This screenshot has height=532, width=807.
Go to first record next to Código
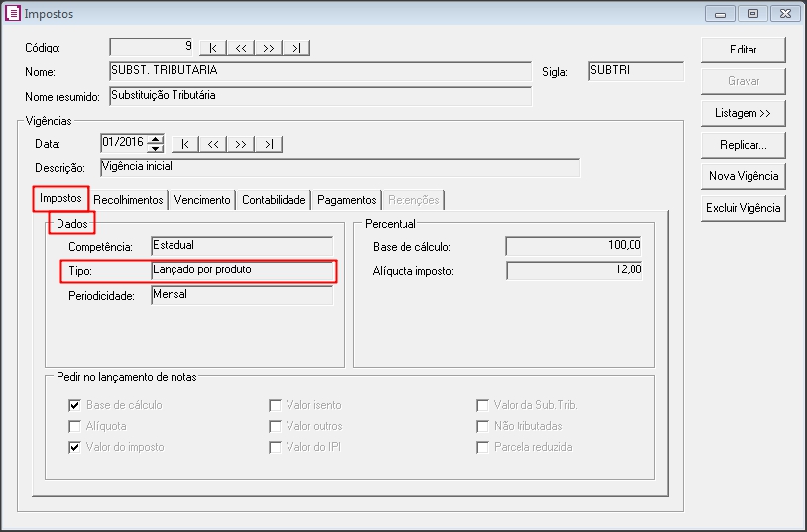(213, 48)
